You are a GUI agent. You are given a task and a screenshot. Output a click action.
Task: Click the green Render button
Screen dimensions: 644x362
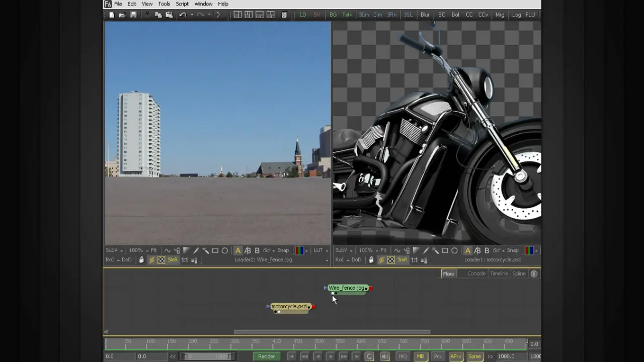[x=266, y=356]
